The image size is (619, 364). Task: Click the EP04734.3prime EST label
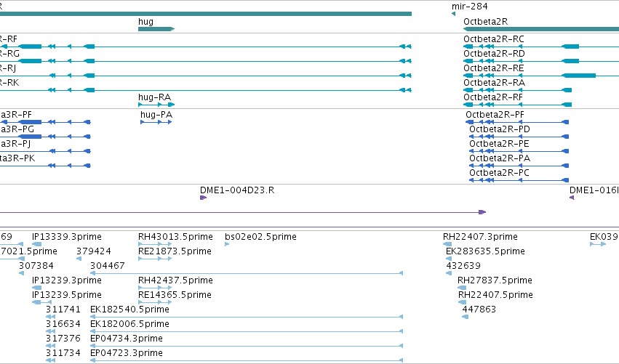[127, 339]
